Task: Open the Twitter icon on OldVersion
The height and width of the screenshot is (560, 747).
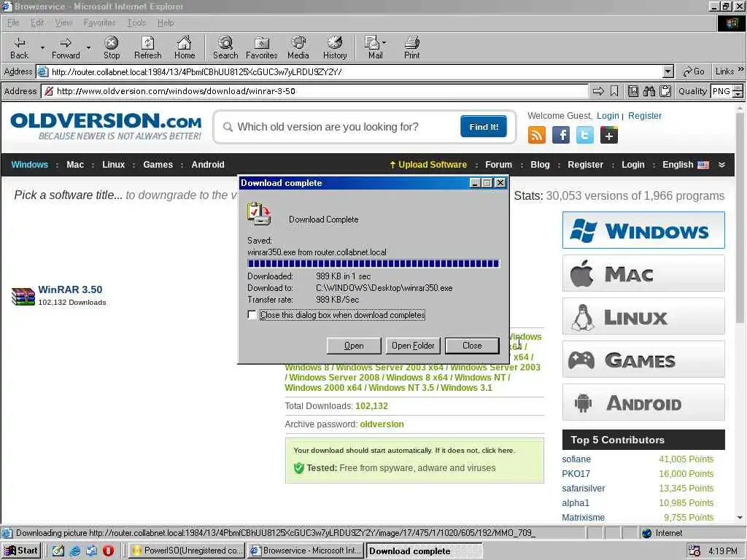Action: pyautogui.click(x=585, y=135)
